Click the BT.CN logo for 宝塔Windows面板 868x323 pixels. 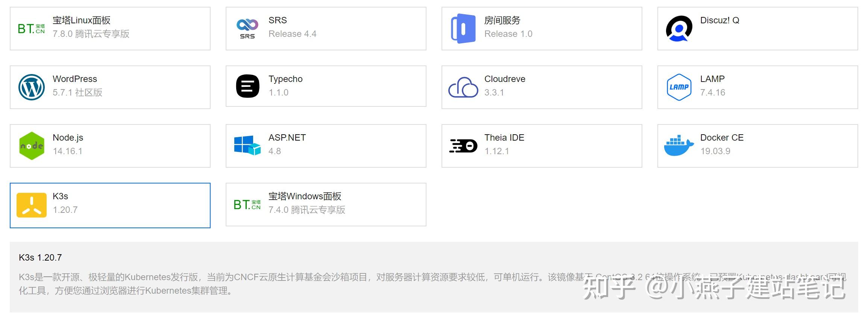(247, 205)
